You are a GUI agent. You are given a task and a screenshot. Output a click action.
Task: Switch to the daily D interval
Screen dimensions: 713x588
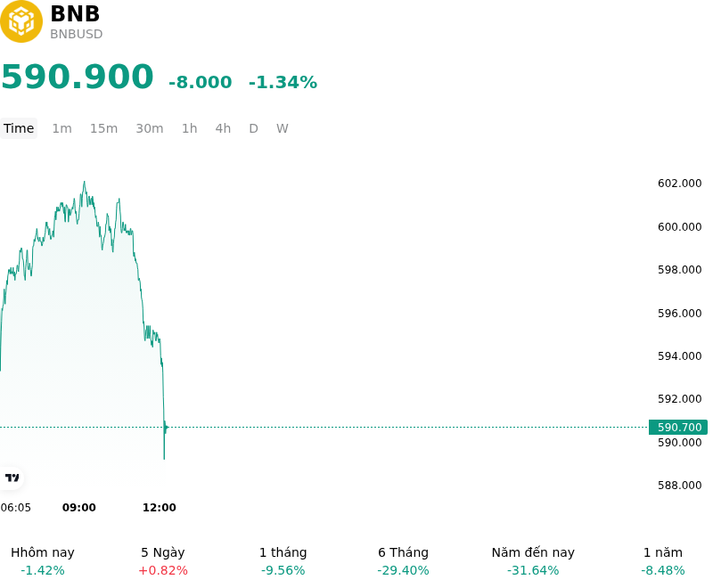point(254,128)
